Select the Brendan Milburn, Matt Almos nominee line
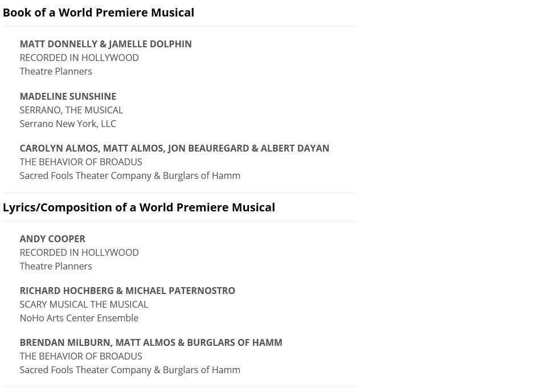 (151, 342)
